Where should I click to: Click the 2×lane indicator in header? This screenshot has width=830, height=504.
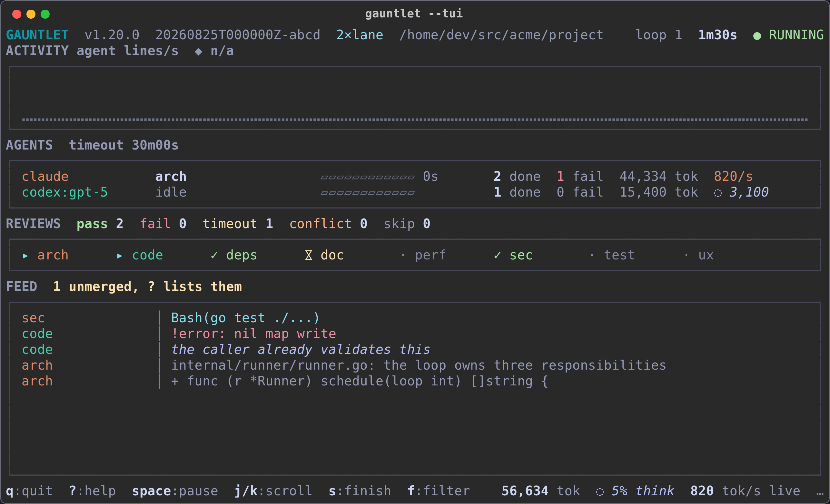click(x=360, y=35)
